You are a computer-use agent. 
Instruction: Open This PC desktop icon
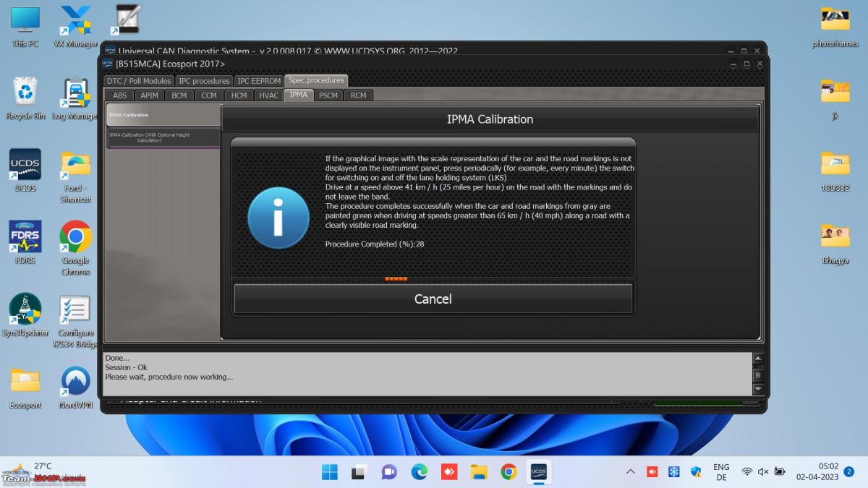[x=25, y=27]
